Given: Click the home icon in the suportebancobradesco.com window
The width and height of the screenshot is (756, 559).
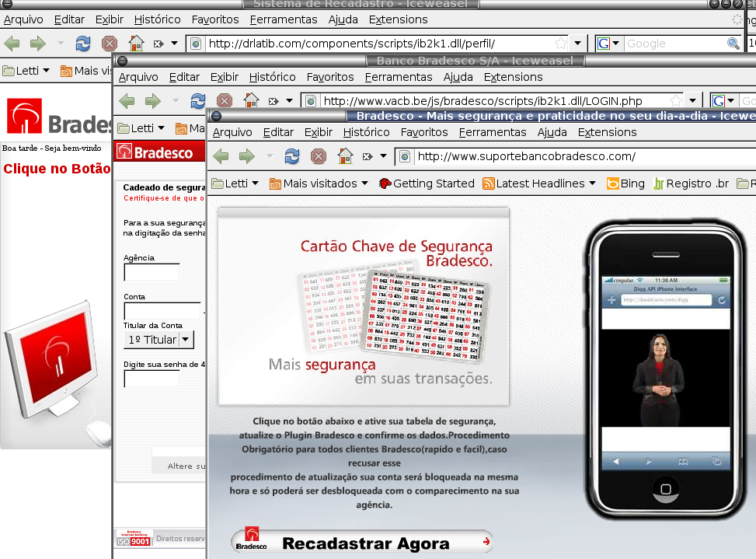Looking at the screenshot, I should point(345,155).
